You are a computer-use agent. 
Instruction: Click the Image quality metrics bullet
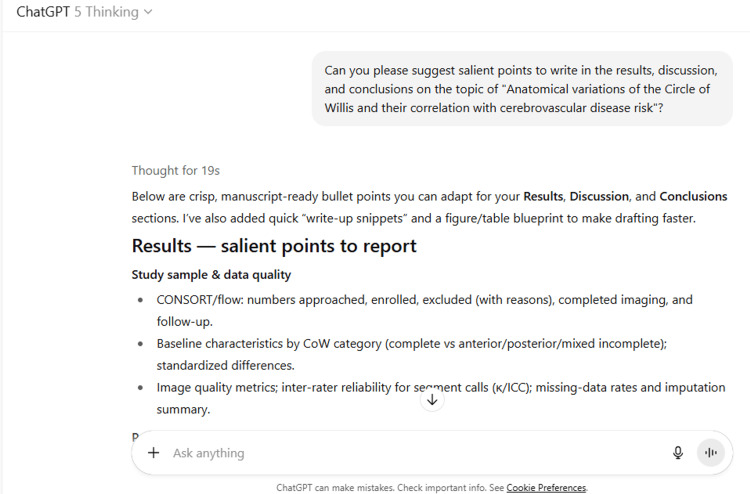(441, 398)
